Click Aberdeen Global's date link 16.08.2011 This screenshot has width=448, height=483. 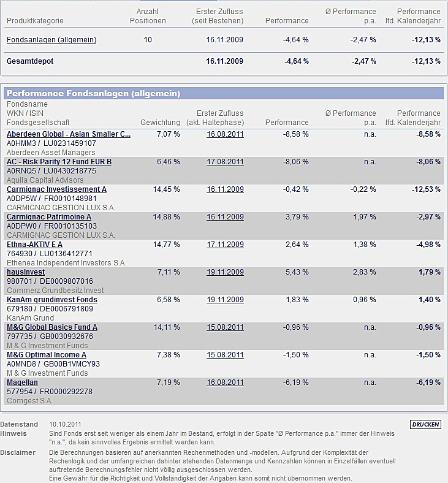pyautogui.click(x=225, y=134)
